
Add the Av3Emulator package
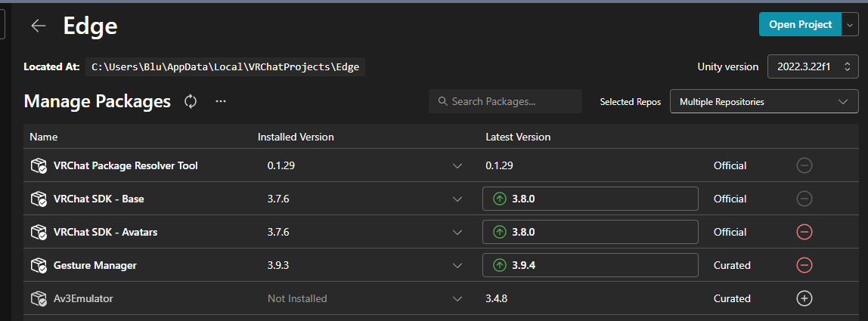pos(804,298)
